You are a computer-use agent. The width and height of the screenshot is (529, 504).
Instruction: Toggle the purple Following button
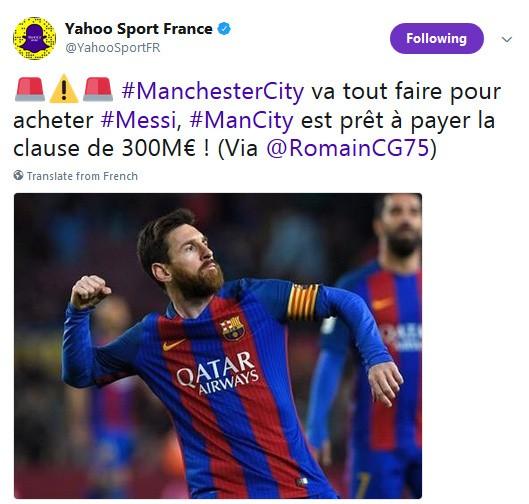point(437,38)
